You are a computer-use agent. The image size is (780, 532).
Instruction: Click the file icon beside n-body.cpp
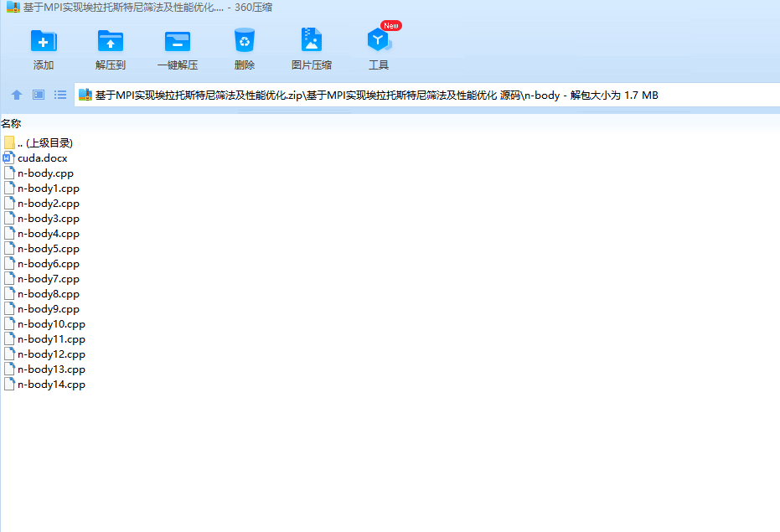pos(9,173)
